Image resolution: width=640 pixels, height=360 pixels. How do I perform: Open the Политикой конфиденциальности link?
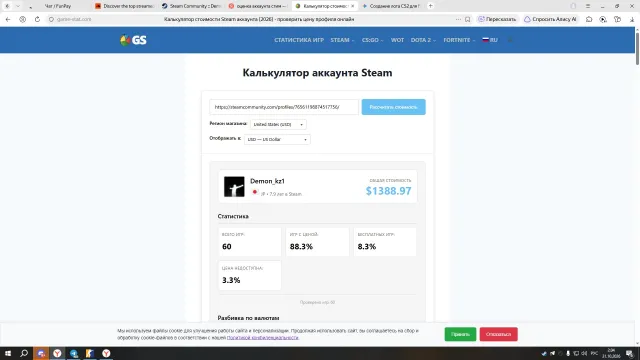[x=262, y=338]
